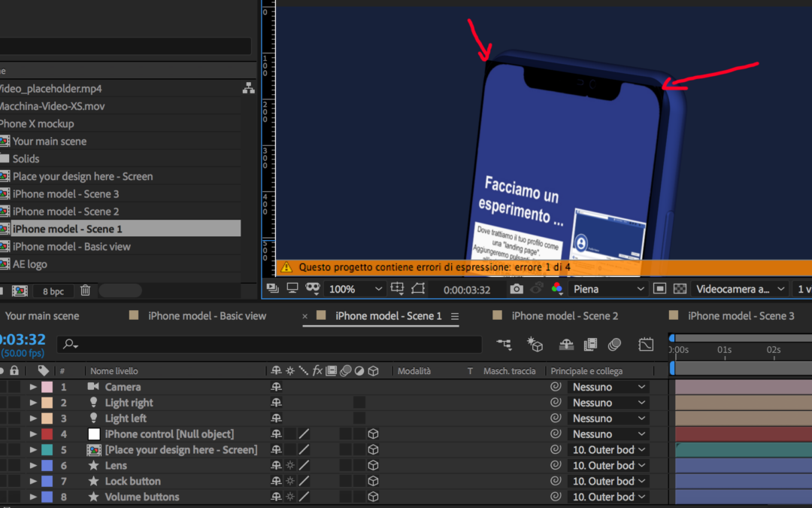The height and width of the screenshot is (508, 812).
Task: Open the graph editor
Action: point(646,344)
